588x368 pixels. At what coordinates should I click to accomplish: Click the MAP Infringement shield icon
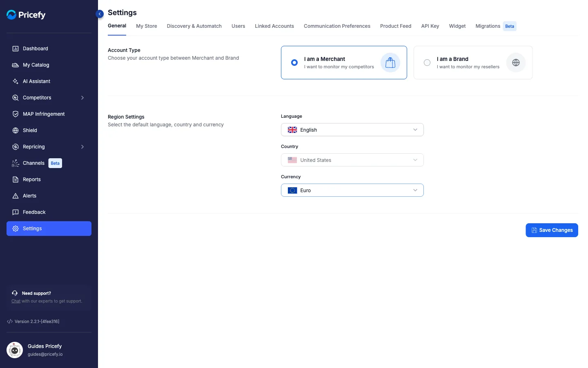coord(16,114)
